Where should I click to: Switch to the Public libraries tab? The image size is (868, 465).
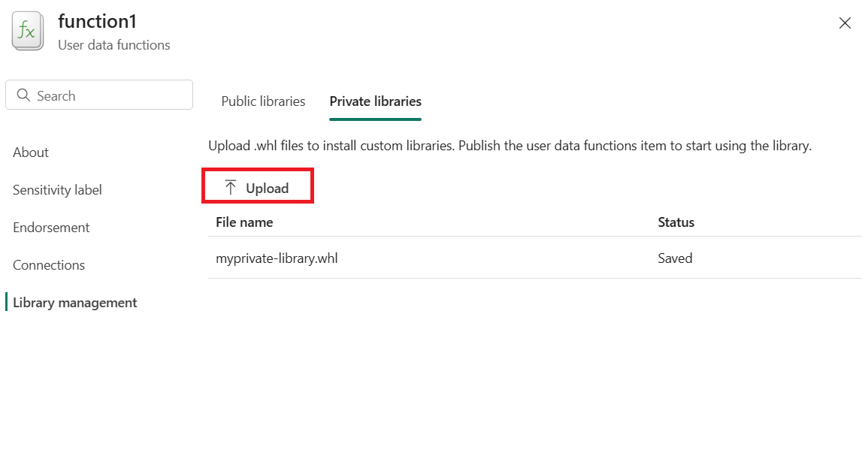(263, 101)
